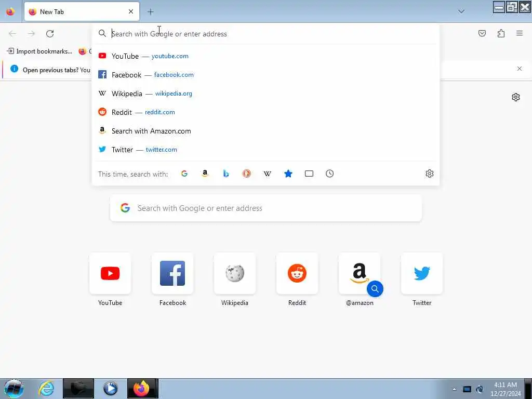The width and height of the screenshot is (532, 399).
Task: Close the New Tab tab
Action: pyautogui.click(x=131, y=11)
